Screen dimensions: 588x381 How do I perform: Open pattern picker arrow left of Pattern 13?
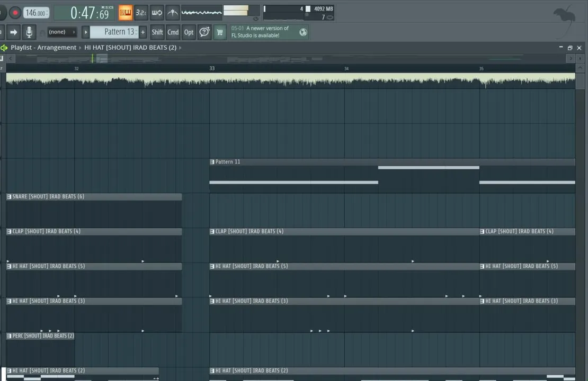point(85,32)
